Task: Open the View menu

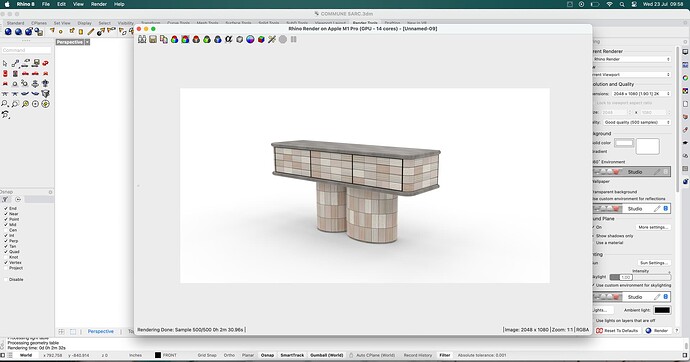Action: pyautogui.click(x=78, y=4)
